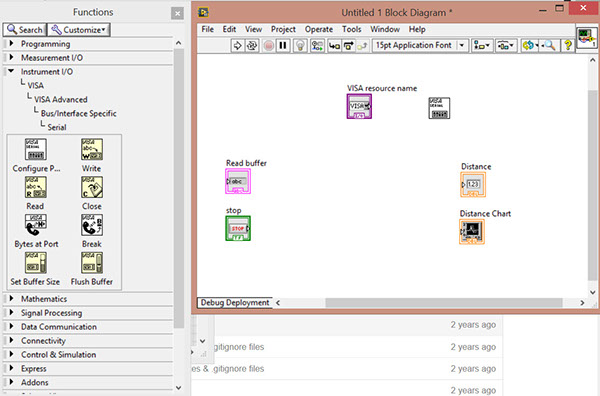Click the Step Out toolbar button
600x396 pixels.
(x=362, y=46)
